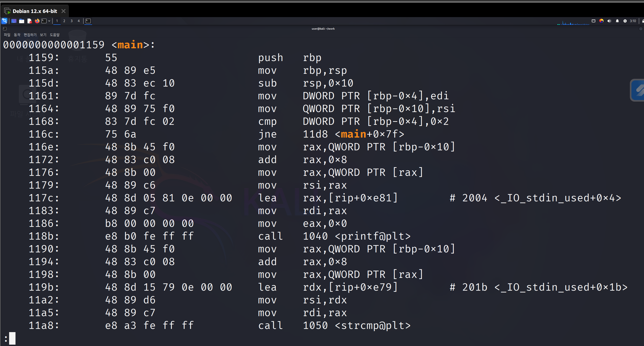The height and width of the screenshot is (346, 644).
Task: Click the Korean input method tray icon
Action: [601, 21]
